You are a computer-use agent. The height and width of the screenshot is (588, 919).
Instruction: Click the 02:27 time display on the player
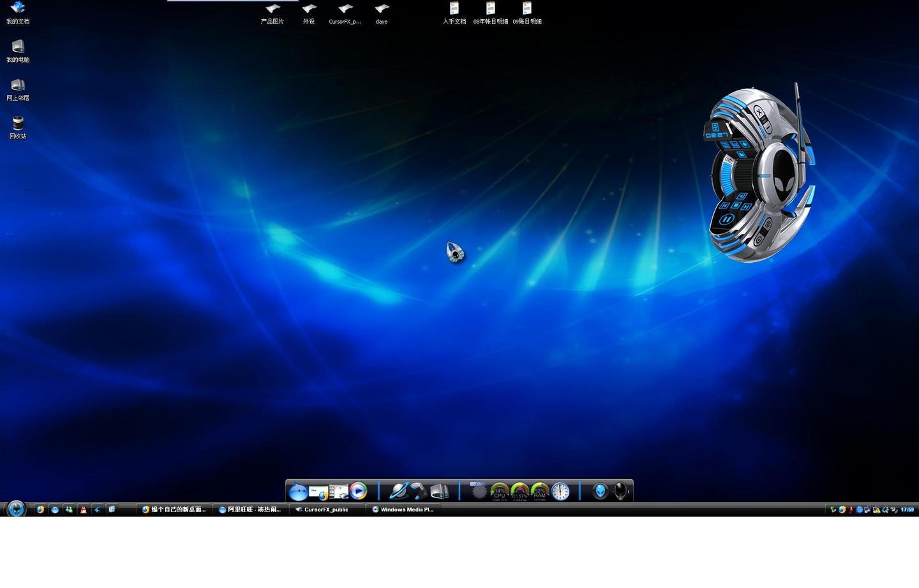[x=717, y=135]
